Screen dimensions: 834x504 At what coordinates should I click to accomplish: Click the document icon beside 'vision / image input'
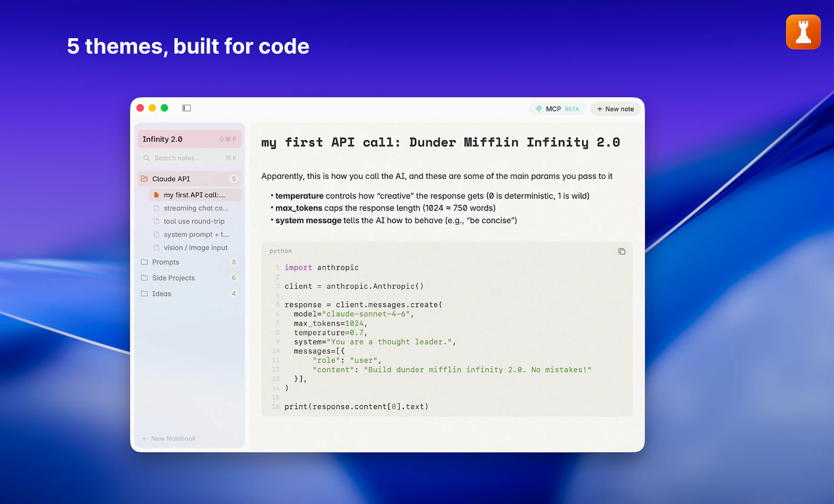156,248
